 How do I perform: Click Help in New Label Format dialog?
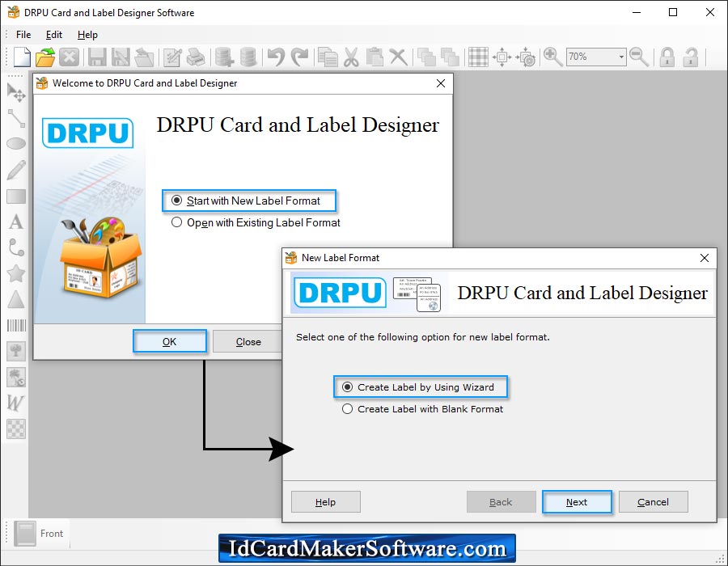[325, 502]
